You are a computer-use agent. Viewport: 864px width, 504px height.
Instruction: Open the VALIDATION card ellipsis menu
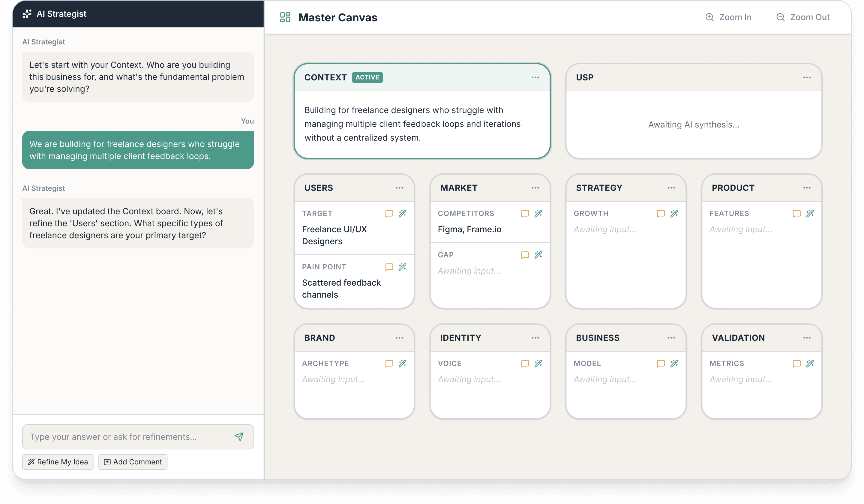807,338
